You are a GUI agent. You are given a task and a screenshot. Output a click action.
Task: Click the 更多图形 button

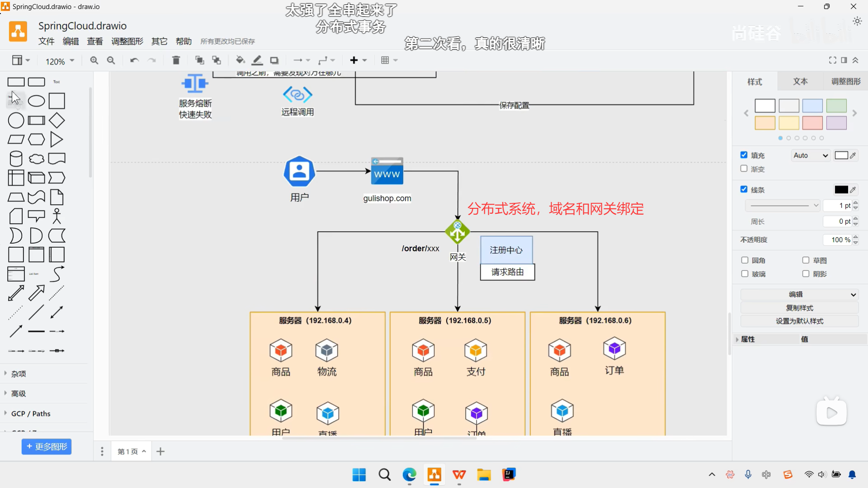click(46, 446)
